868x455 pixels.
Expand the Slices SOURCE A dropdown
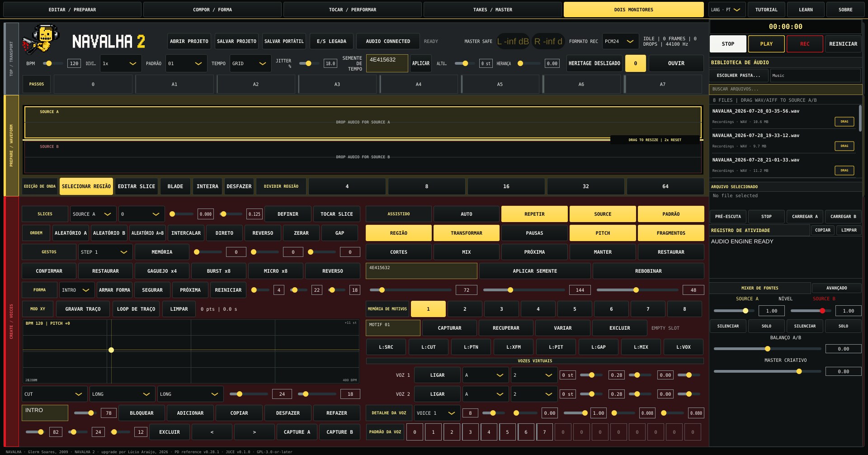[x=93, y=214]
